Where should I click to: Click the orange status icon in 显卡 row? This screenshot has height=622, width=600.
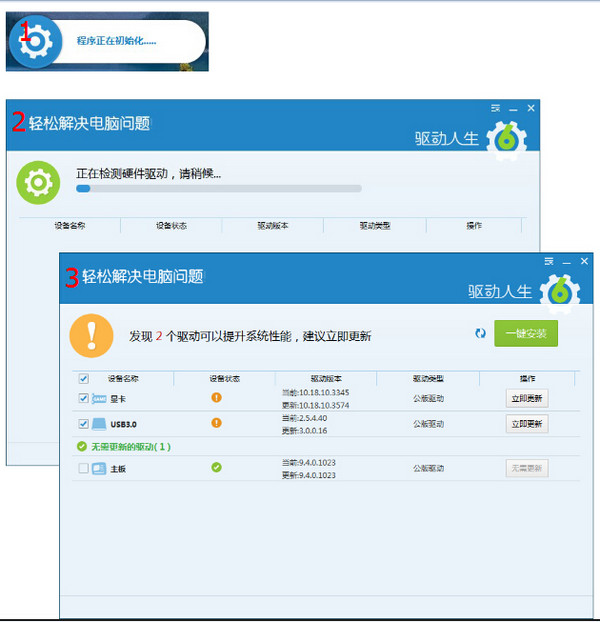217,397
